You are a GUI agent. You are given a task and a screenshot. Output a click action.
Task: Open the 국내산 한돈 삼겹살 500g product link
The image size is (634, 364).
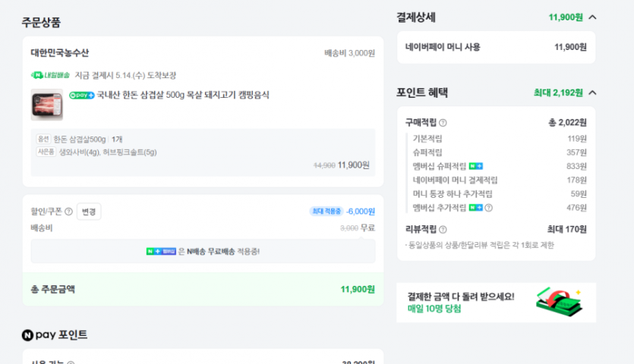(x=182, y=96)
